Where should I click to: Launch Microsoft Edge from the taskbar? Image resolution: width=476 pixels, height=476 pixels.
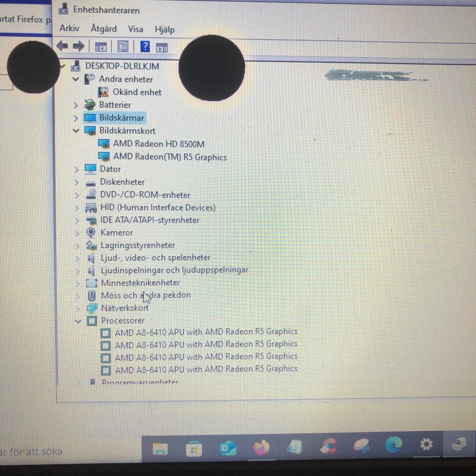(x=393, y=445)
